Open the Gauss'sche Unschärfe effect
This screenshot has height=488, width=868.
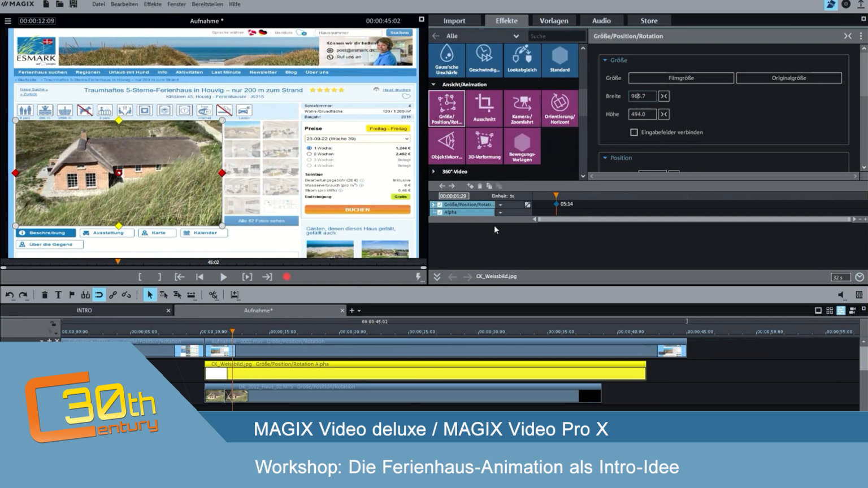[x=446, y=59]
